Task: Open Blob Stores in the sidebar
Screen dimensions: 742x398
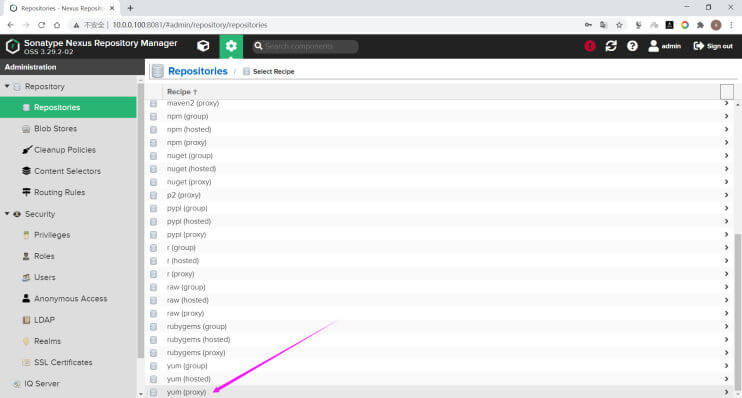Action: [x=55, y=129]
